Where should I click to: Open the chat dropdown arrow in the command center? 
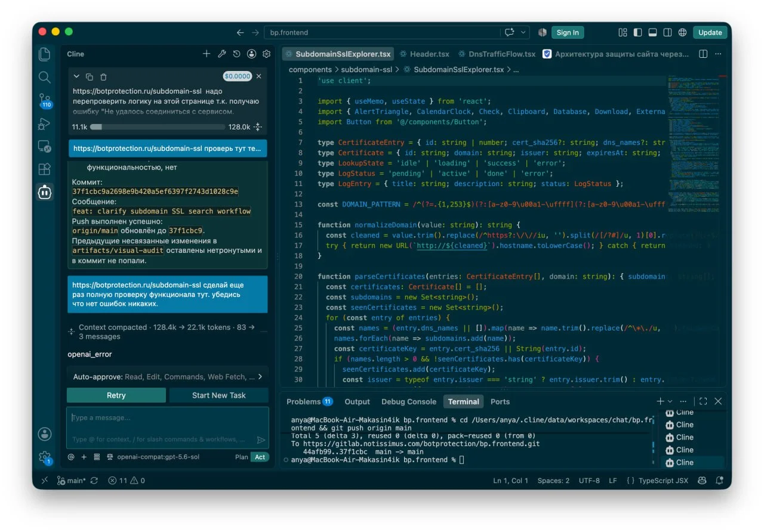(523, 33)
